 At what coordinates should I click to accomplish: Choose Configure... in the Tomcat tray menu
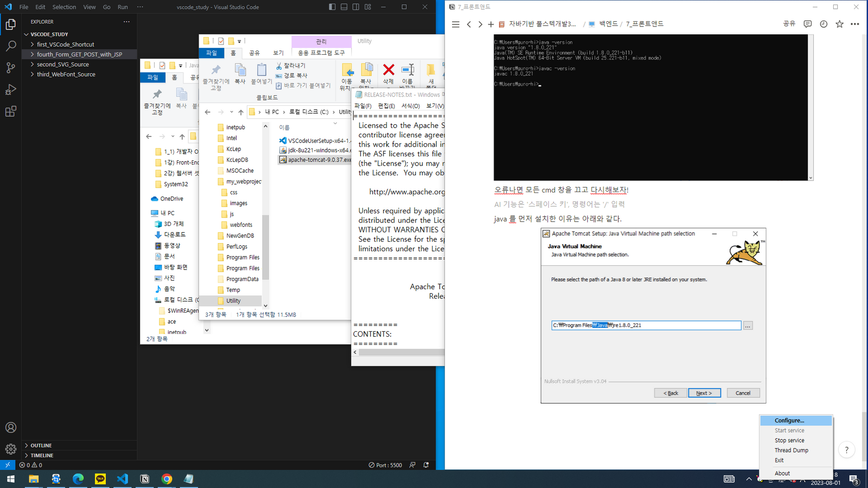pos(796,420)
